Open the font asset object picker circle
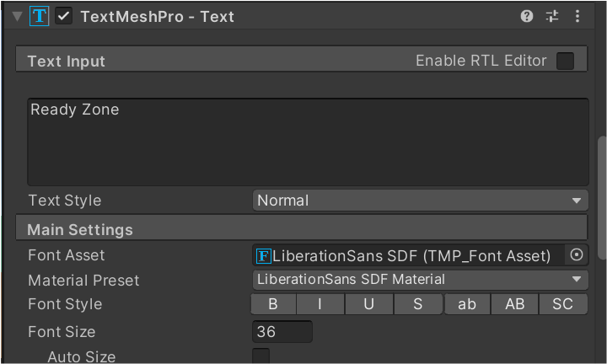Screen dimensions: 607x364 pos(577,255)
